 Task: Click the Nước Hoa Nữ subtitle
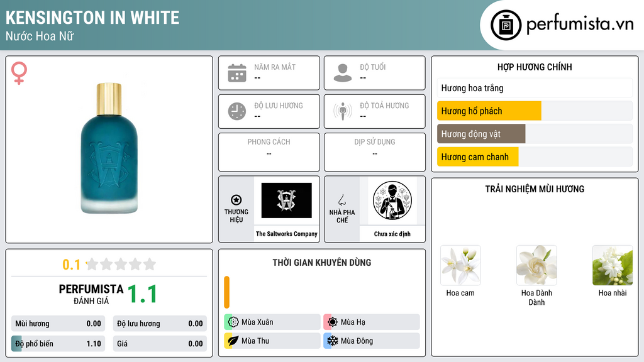pos(40,36)
